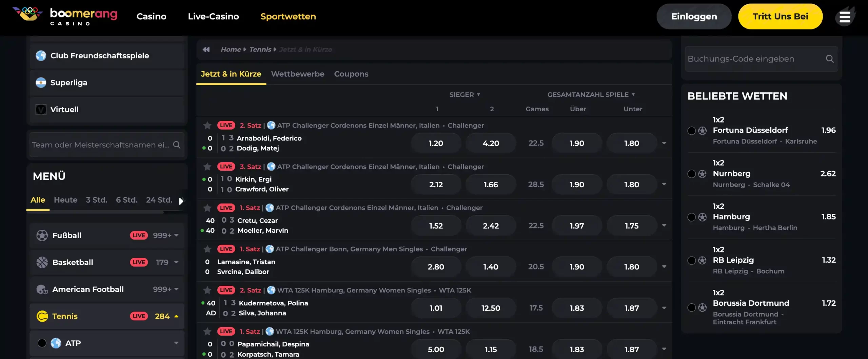This screenshot has width=868, height=359.
Task: Select the Borussia Dortmund 1x2 bet radio
Action: click(x=691, y=307)
